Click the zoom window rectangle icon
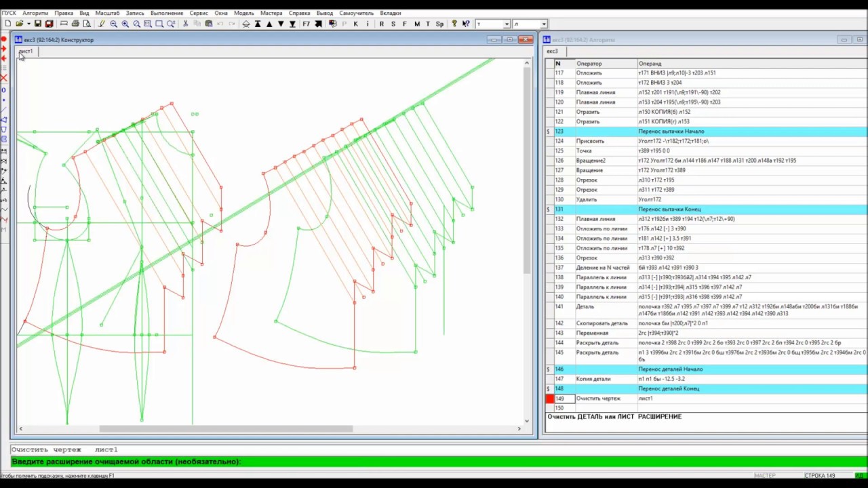This screenshot has height=488, width=868. (x=159, y=24)
